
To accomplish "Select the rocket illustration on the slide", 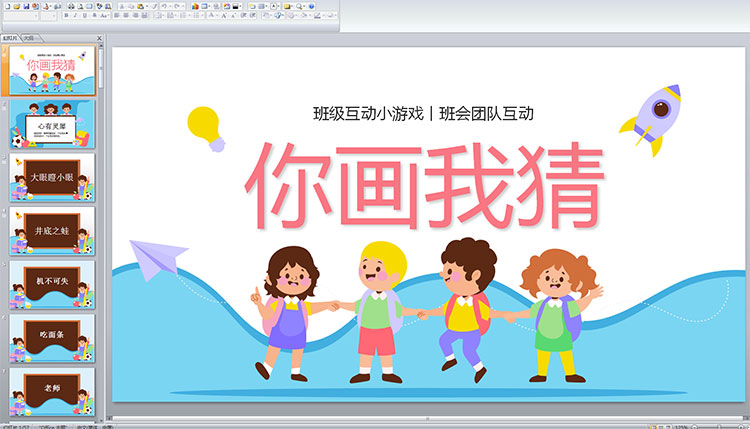I will [x=651, y=120].
